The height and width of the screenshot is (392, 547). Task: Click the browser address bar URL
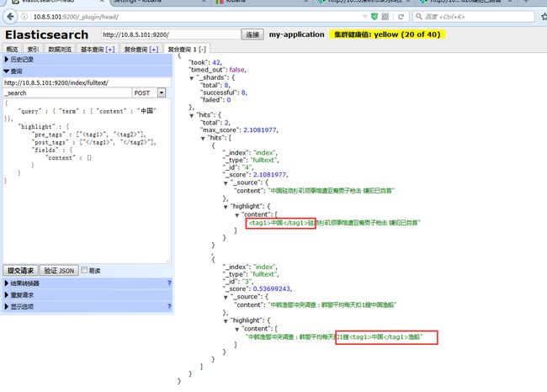click(x=76, y=17)
